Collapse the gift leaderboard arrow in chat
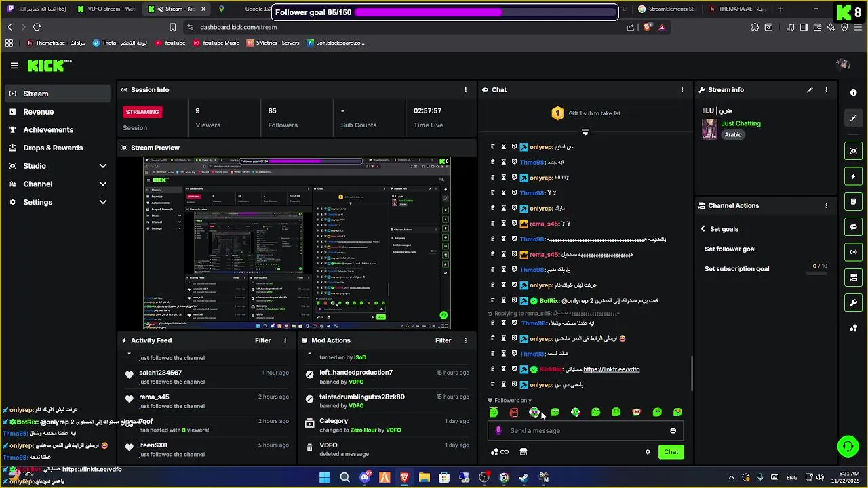Viewport: 868px width, 488px height. (x=585, y=131)
